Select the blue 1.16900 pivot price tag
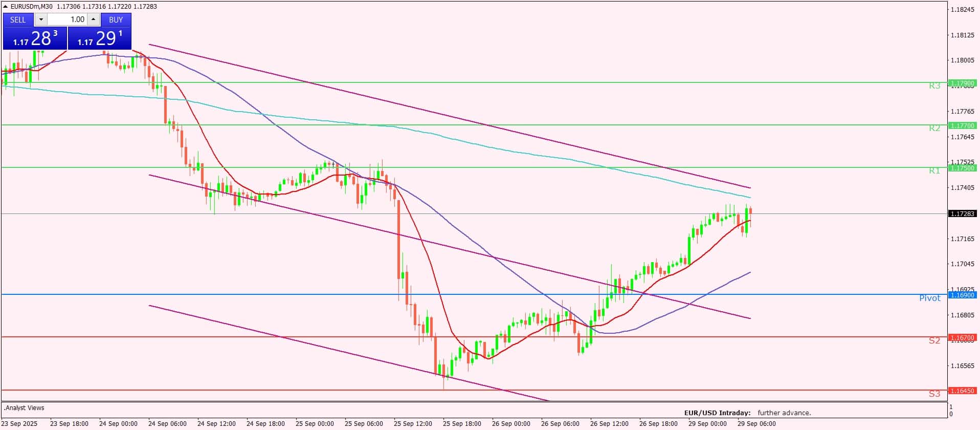Viewport: 980px width, 430px height. (962, 295)
